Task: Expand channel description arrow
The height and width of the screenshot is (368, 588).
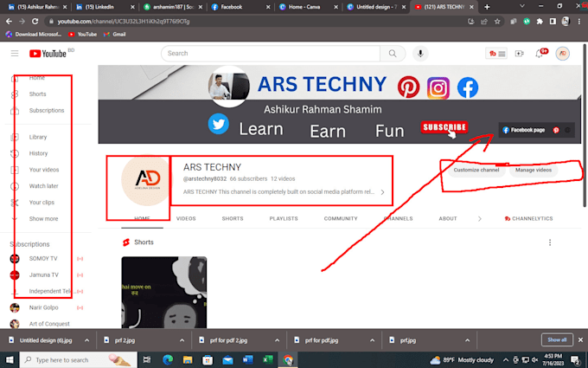Action: [382, 192]
